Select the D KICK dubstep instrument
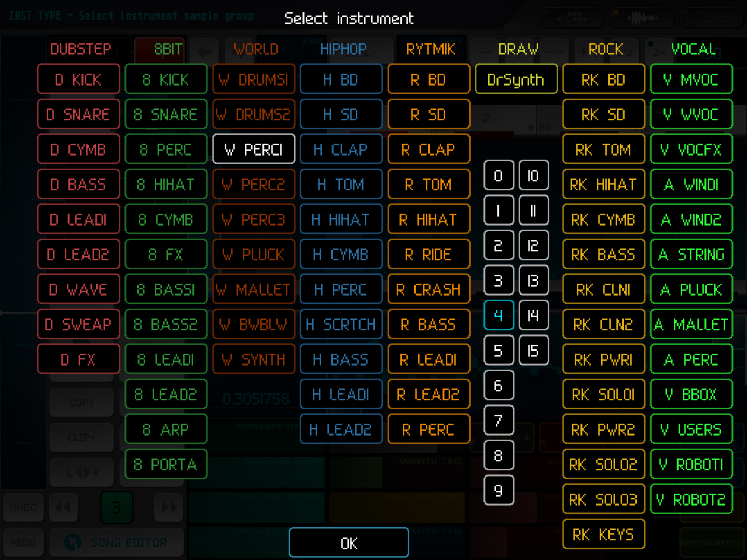Screen dimensions: 747x560 point(79,79)
